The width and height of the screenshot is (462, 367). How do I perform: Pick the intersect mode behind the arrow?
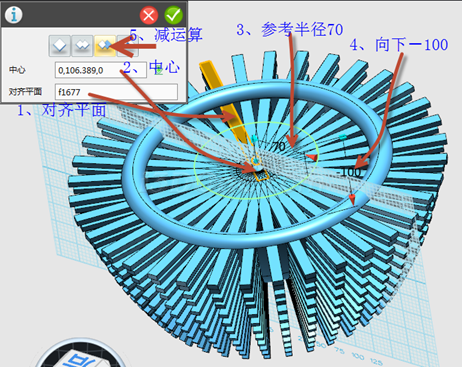(x=128, y=45)
